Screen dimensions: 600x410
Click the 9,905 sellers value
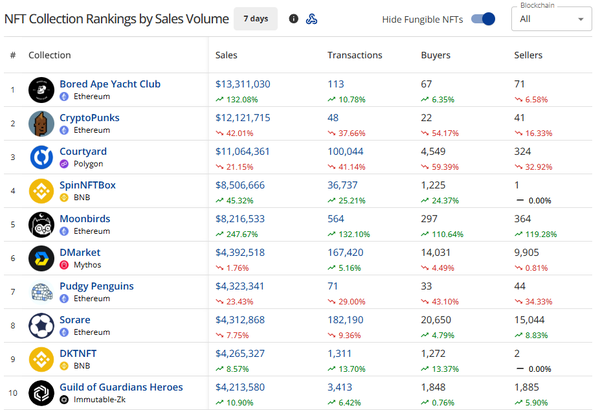[x=527, y=252]
